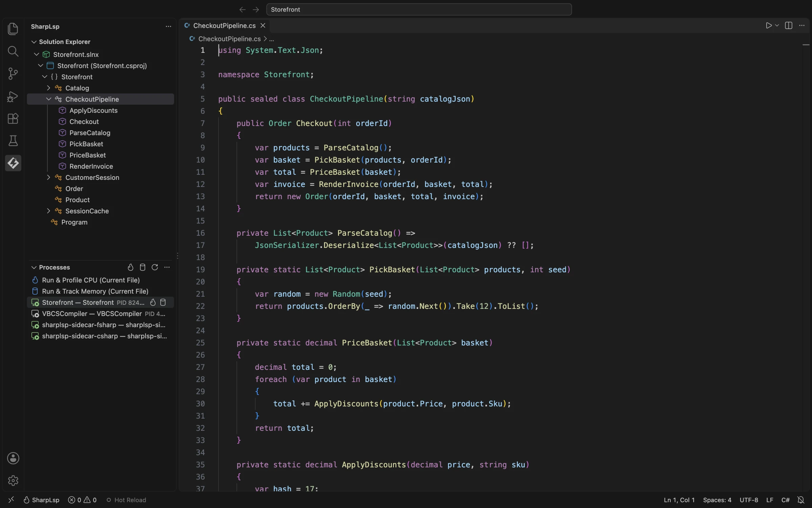Open SharpLsp panel more actions menu
812x508 pixels.
168,26
